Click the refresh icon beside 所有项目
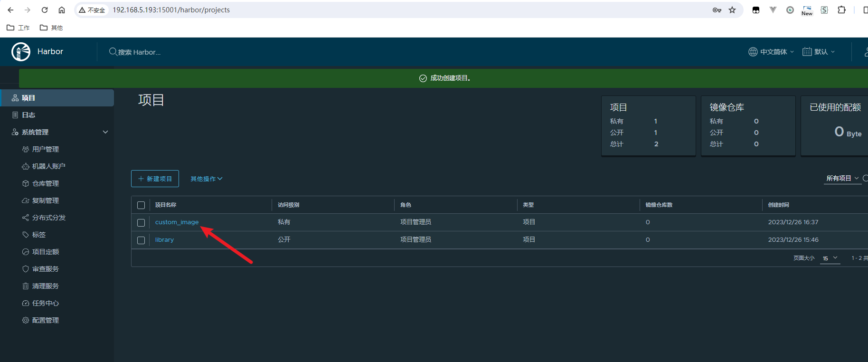 (865, 178)
